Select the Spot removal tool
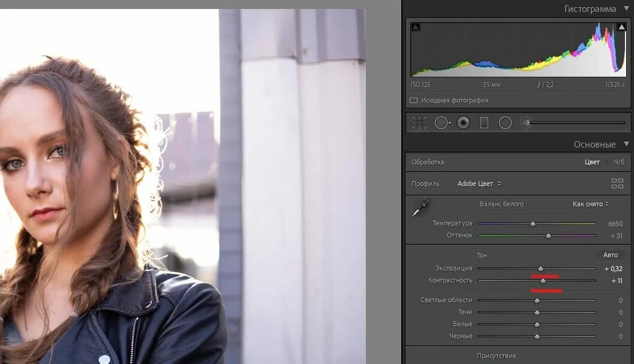Viewport: 634px width, 364px height. coord(442,122)
